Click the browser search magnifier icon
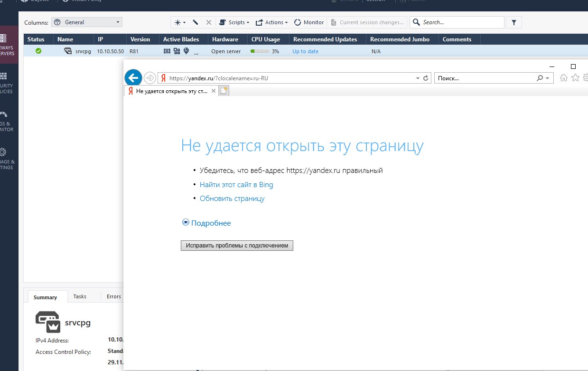 [x=540, y=78]
